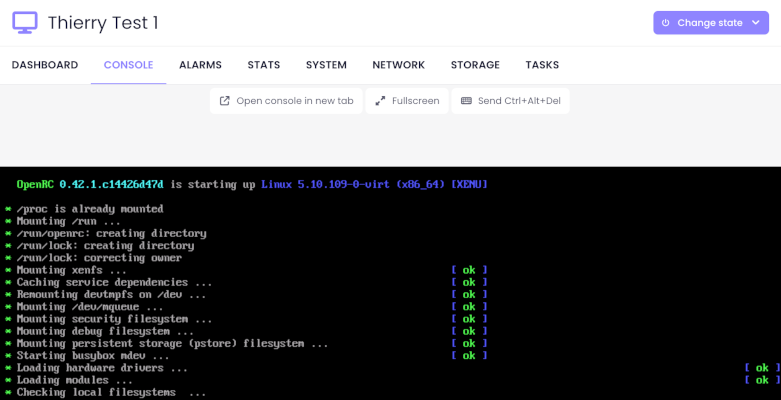Viewport: 781px width, 400px height.
Task: Open the Change state menu
Action: pos(711,23)
